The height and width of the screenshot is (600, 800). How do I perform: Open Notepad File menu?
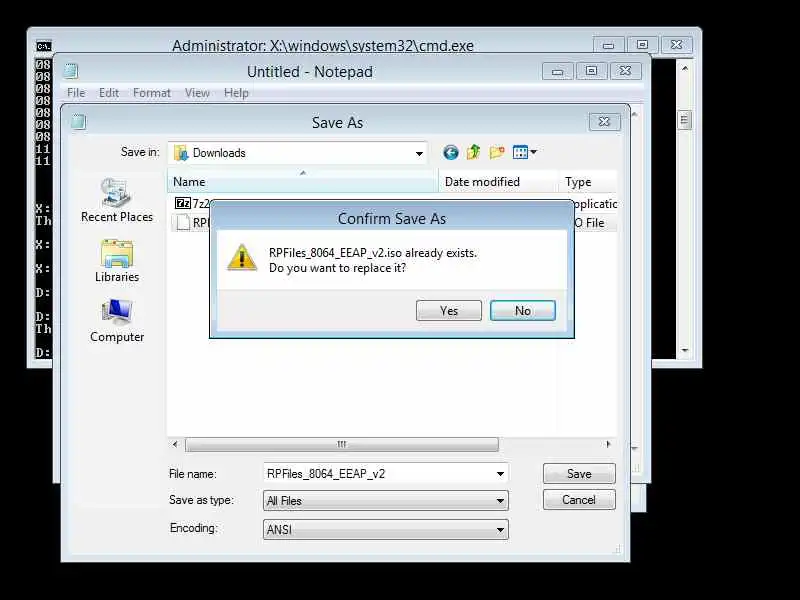(x=76, y=93)
